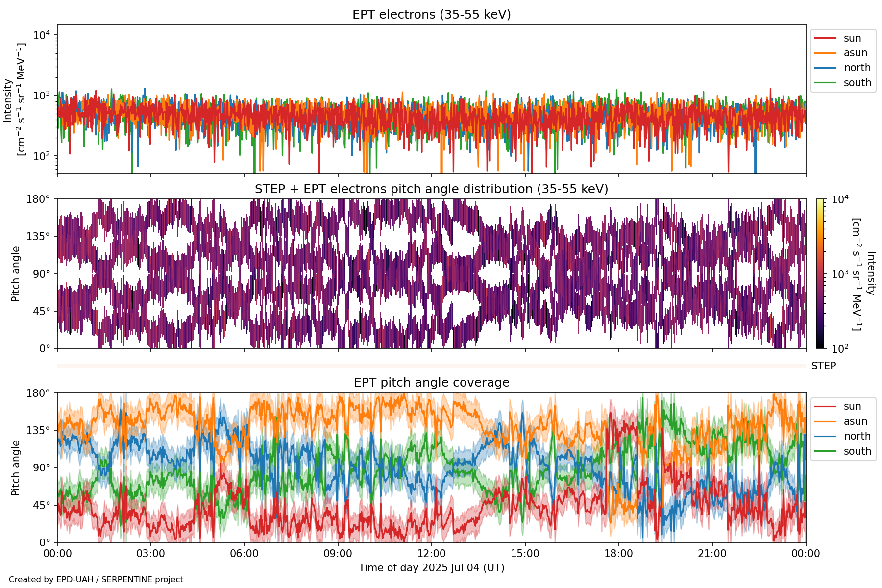
Task: Click the pitch angle distribution panel title
Action: [x=431, y=189]
